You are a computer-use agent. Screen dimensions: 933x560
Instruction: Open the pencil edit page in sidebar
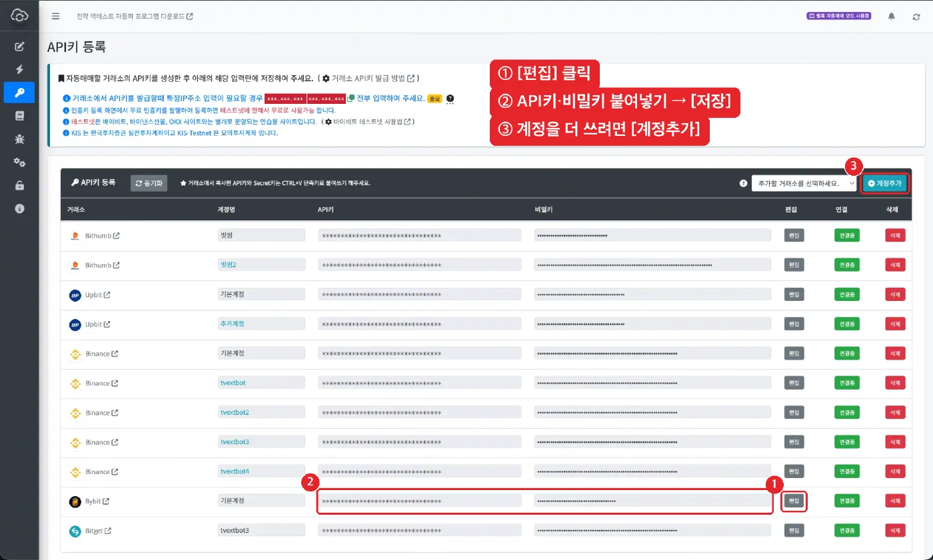(x=19, y=46)
